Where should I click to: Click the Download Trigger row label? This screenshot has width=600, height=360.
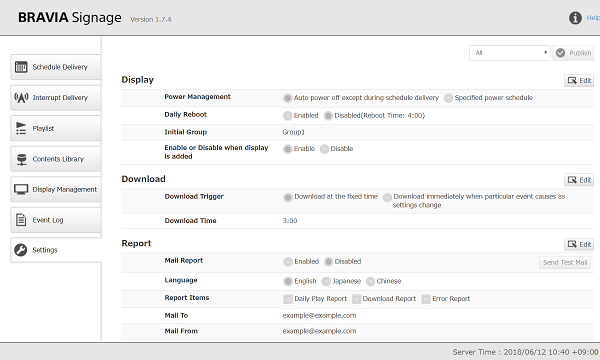click(194, 197)
